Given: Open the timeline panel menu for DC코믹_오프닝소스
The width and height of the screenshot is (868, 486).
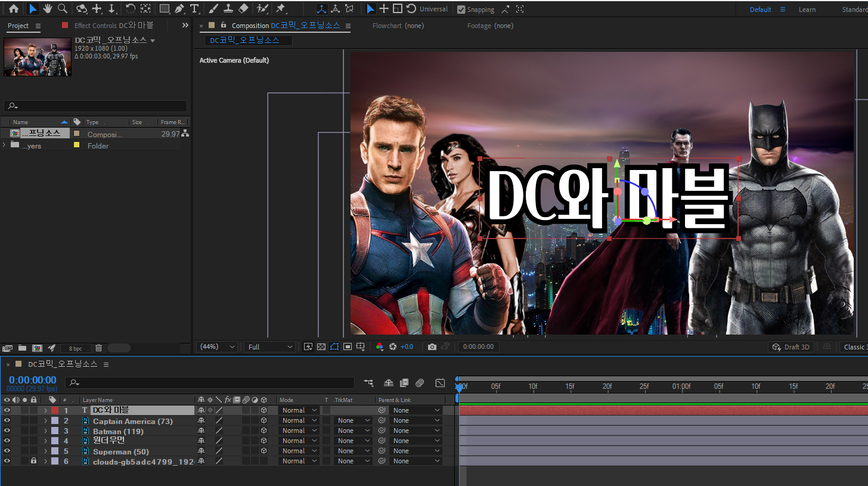Looking at the screenshot, I should [x=106, y=364].
